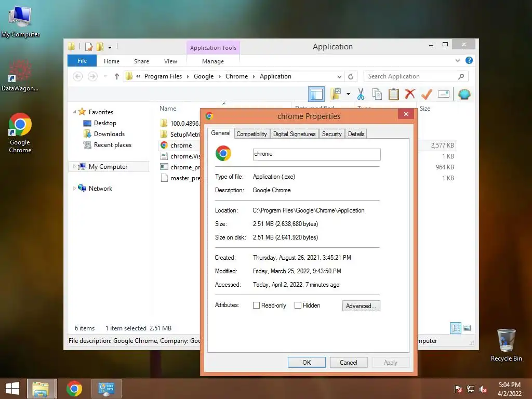Click the Copy icon in Explorer toolbar
Viewport: 532px width, 399px height.
(x=377, y=94)
